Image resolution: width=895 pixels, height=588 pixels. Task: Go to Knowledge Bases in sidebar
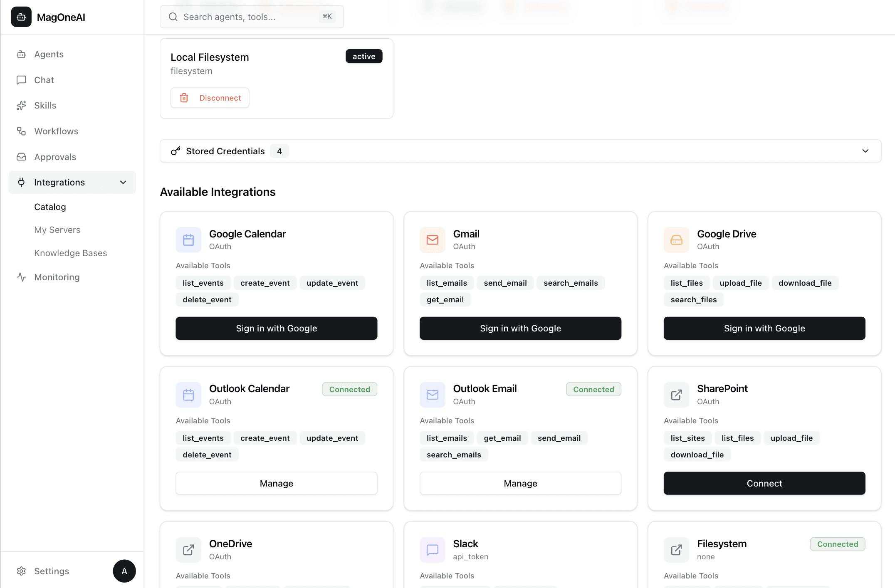[x=70, y=253]
